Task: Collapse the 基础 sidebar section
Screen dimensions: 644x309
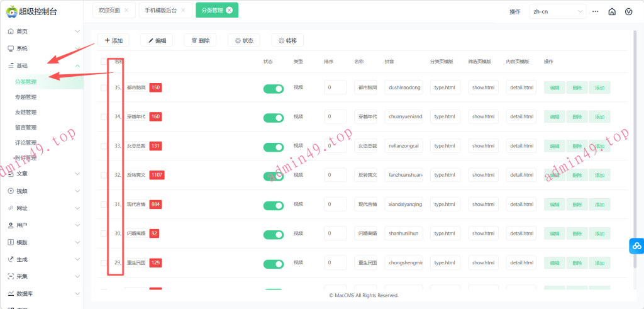Action: pos(77,65)
